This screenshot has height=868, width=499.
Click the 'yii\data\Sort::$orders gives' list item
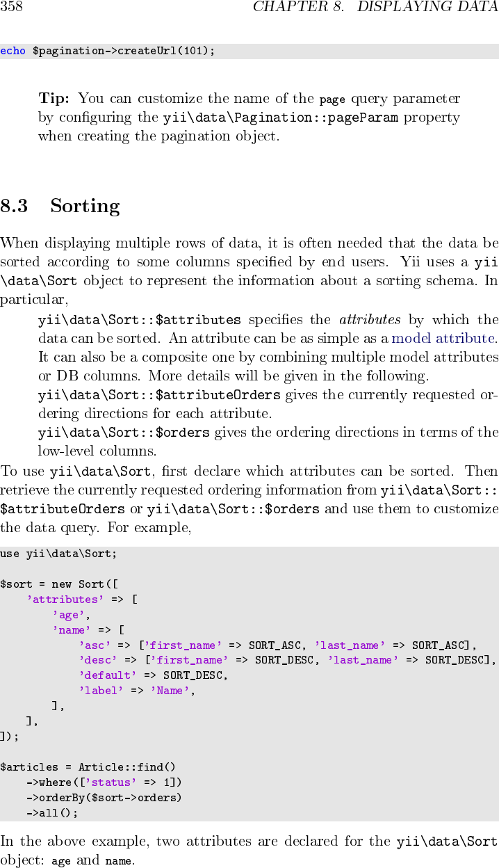[268, 442]
